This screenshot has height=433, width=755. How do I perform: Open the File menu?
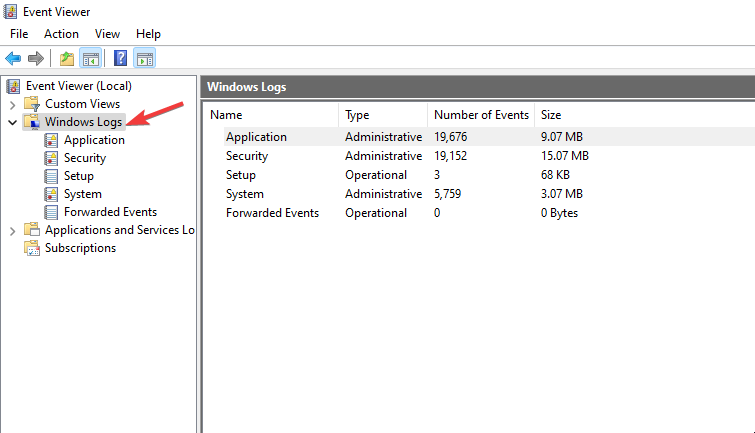19,34
